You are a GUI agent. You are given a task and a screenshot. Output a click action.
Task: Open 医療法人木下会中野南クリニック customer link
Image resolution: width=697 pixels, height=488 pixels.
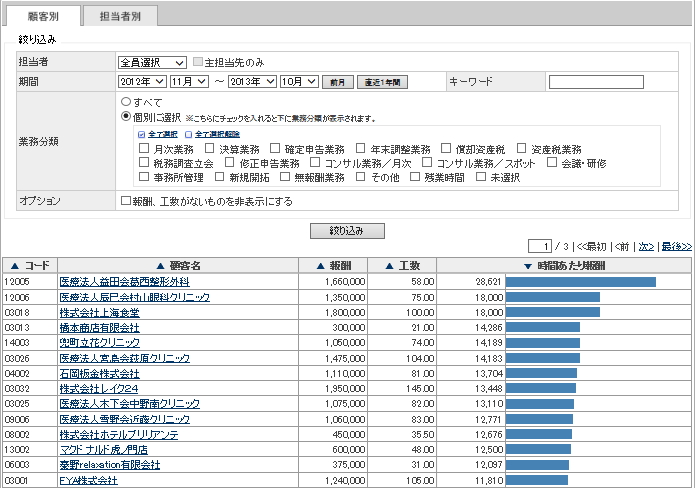(x=130, y=404)
